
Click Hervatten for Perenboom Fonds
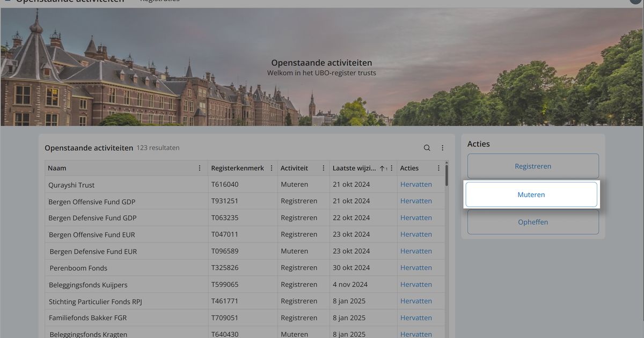[x=416, y=267]
